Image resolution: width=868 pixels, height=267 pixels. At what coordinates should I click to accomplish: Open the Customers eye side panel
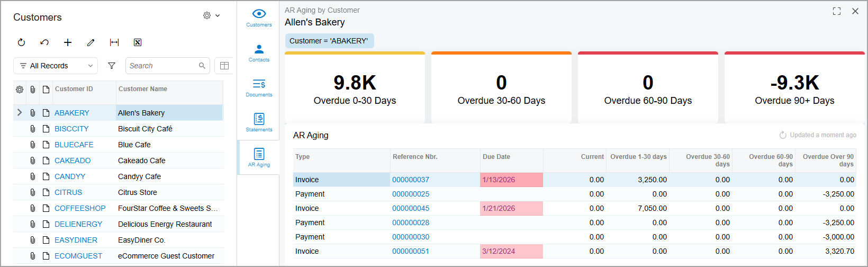[259, 17]
